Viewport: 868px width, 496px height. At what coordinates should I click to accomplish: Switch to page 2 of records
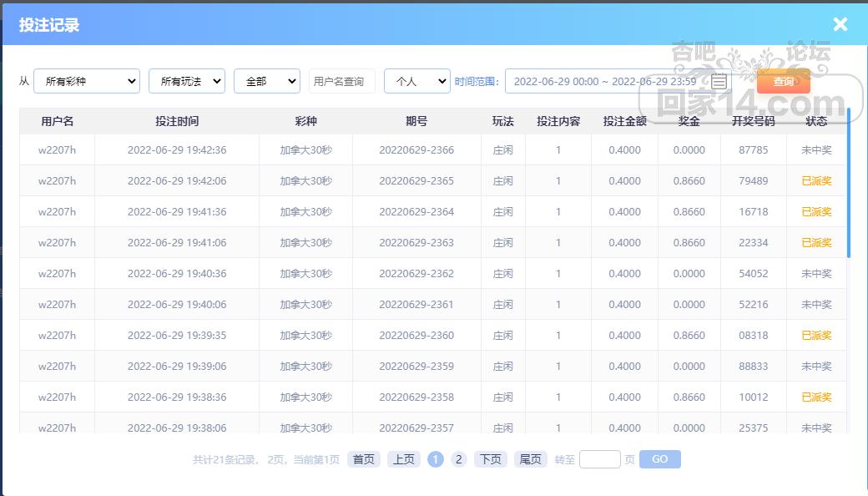click(x=458, y=459)
